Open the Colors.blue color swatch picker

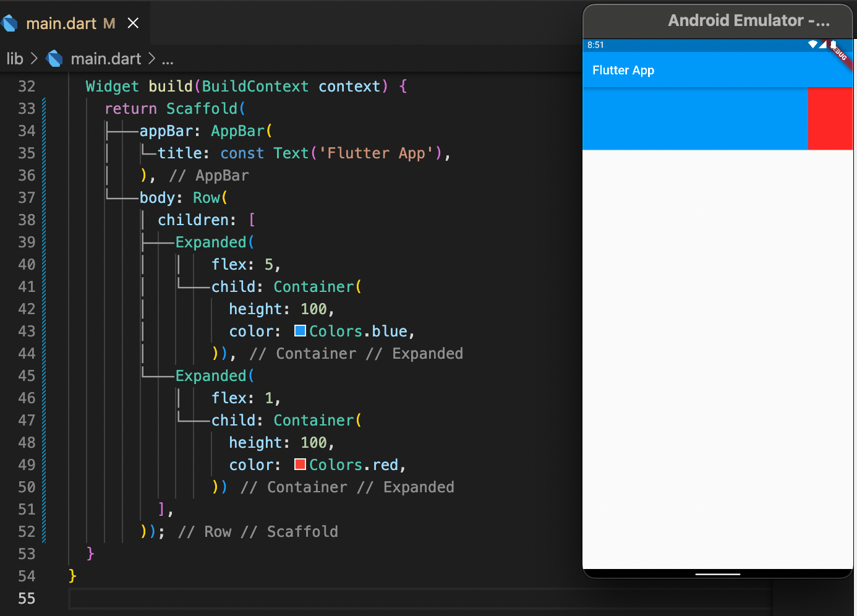tap(301, 331)
